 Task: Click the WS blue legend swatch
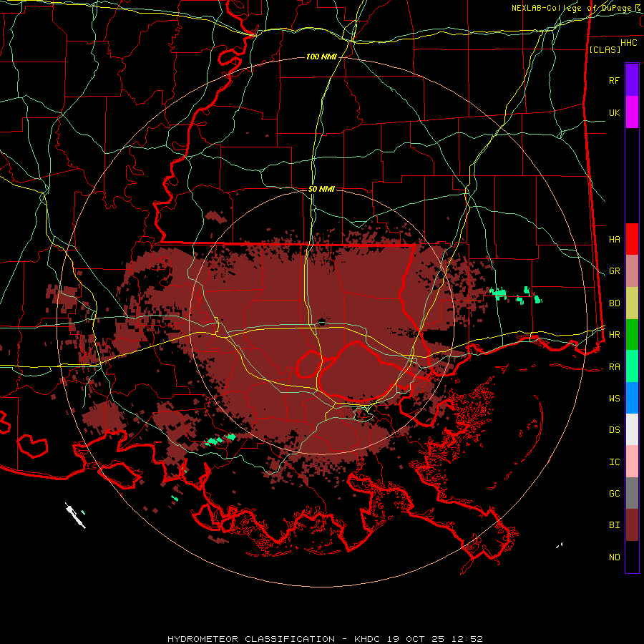(632, 398)
